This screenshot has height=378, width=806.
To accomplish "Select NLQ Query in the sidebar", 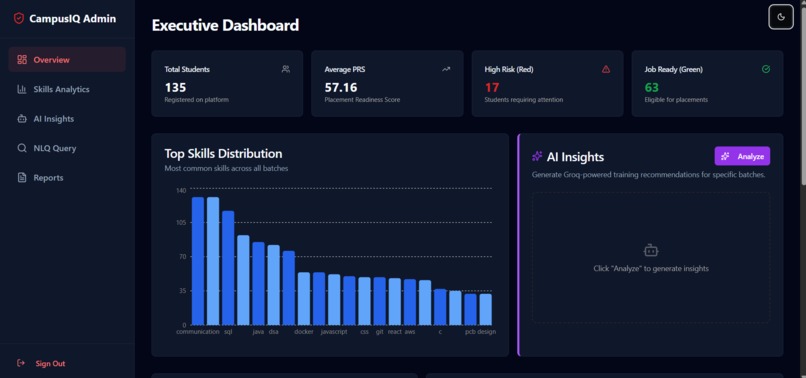I will (x=67, y=148).
